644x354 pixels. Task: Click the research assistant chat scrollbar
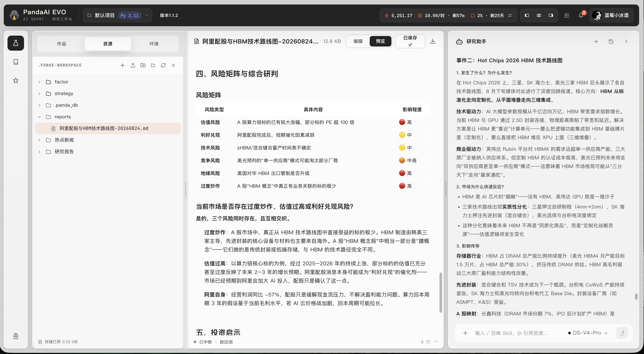click(636, 297)
